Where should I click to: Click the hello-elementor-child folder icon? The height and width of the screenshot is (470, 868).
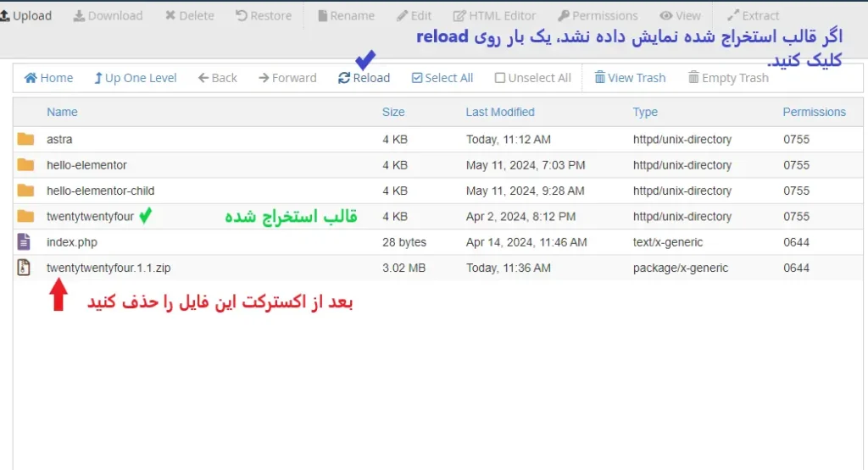coord(25,191)
